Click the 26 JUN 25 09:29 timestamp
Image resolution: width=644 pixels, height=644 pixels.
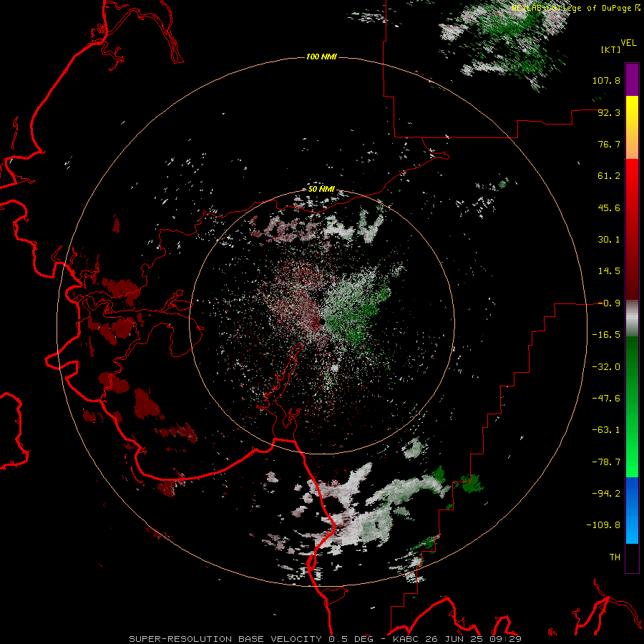[x=474, y=639]
